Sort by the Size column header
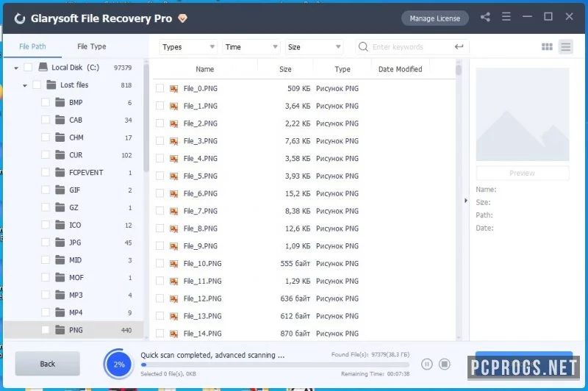The width and height of the screenshot is (588, 391). tap(285, 69)
